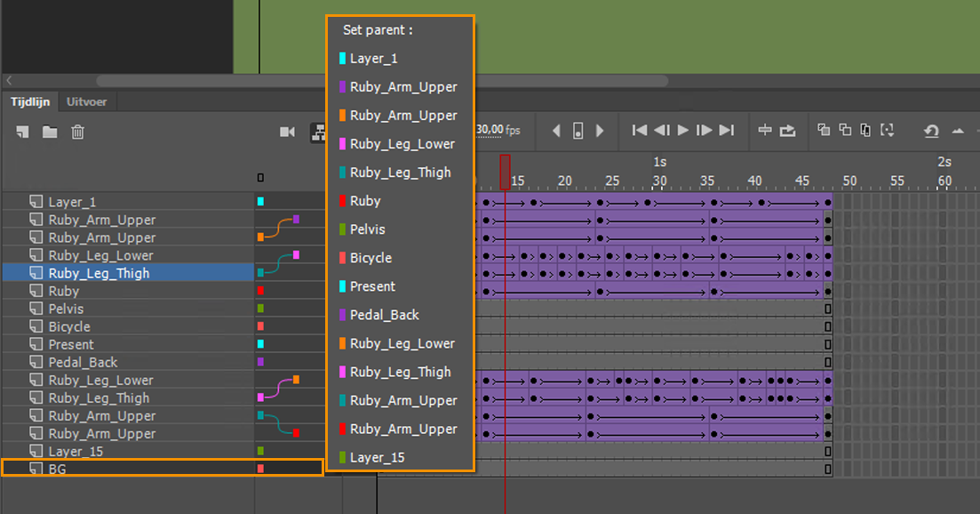Go to the first frame
This screenshot has width=980, height=514.
[x=639, y=131]
